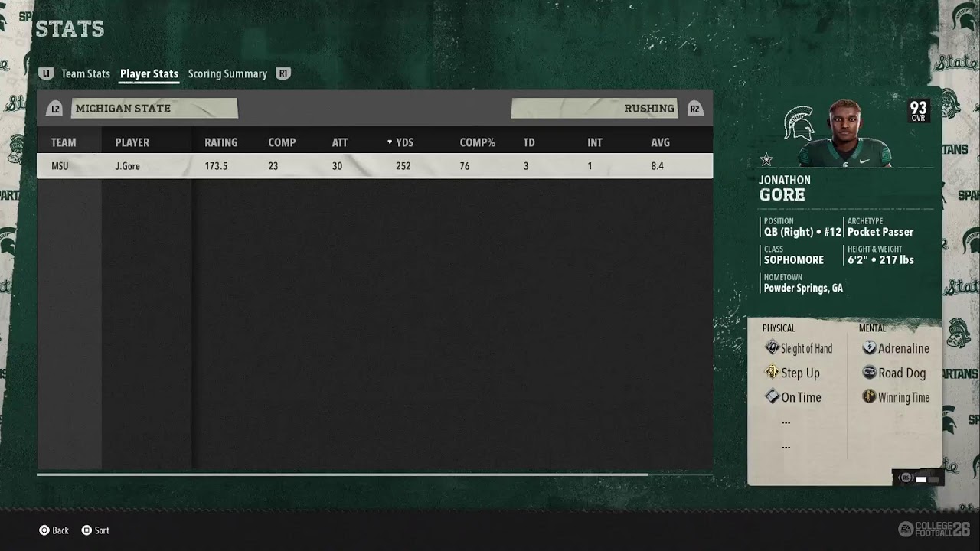Click Jonathon Gore's player portrait

pos(844,134)
